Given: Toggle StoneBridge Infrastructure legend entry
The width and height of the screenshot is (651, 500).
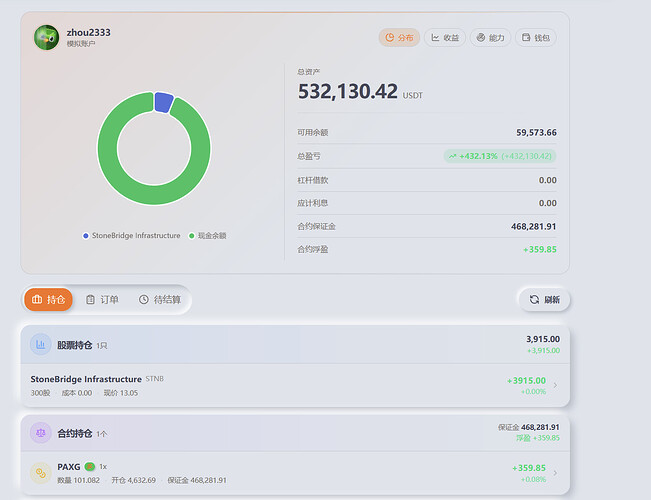Looking at the screenshot, I should tap(132, 235).
